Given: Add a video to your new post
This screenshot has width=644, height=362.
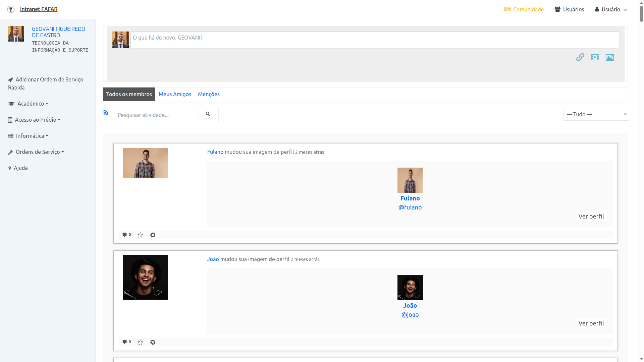Looking at the screenshot, I should click(595, 57).
